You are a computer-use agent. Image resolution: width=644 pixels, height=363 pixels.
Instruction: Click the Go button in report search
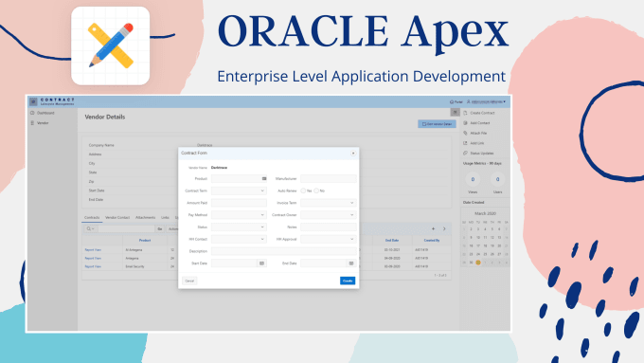[160, 228]
